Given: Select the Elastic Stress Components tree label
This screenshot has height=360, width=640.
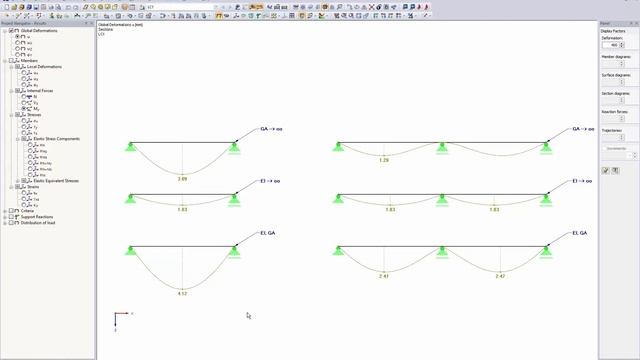Looking at the screenshot, I should (x=57, y=139).
